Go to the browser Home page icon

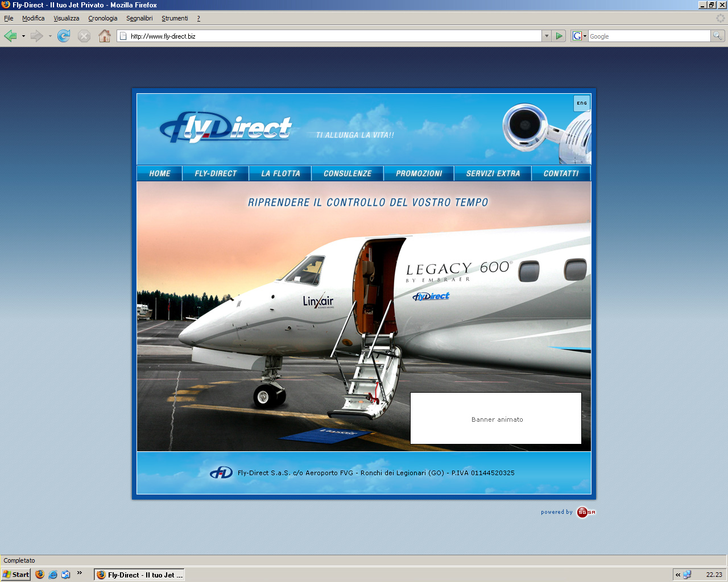point(105,36)
